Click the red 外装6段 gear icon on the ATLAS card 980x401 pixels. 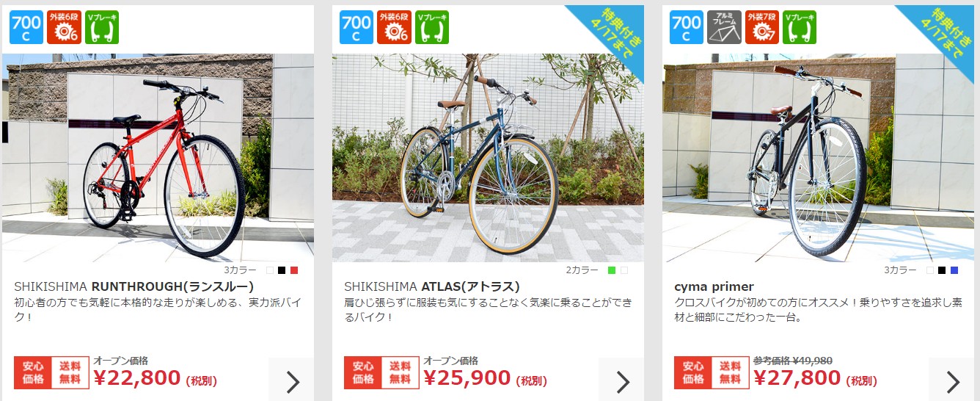(395, 27)
